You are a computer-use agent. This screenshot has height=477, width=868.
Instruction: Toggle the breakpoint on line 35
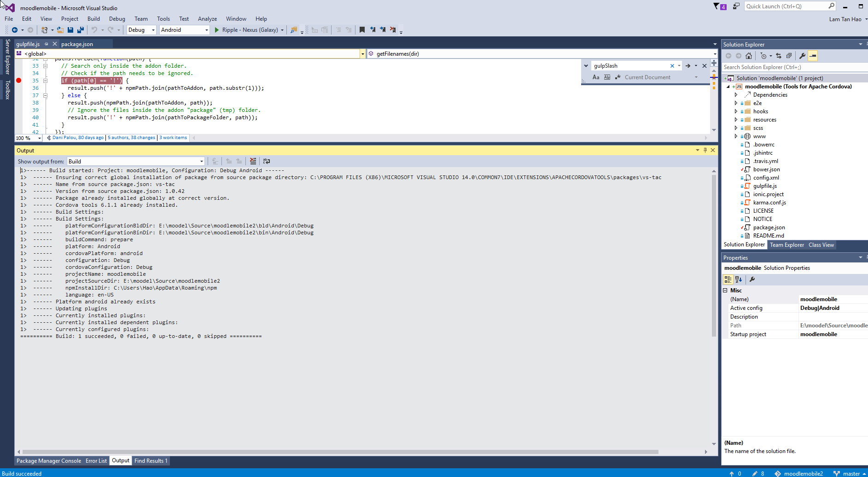click(19, 81)
